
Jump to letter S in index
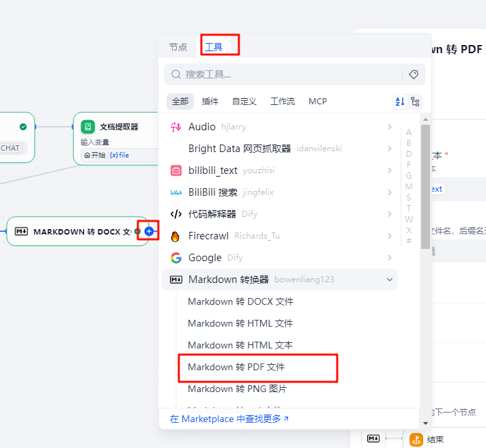409,198
